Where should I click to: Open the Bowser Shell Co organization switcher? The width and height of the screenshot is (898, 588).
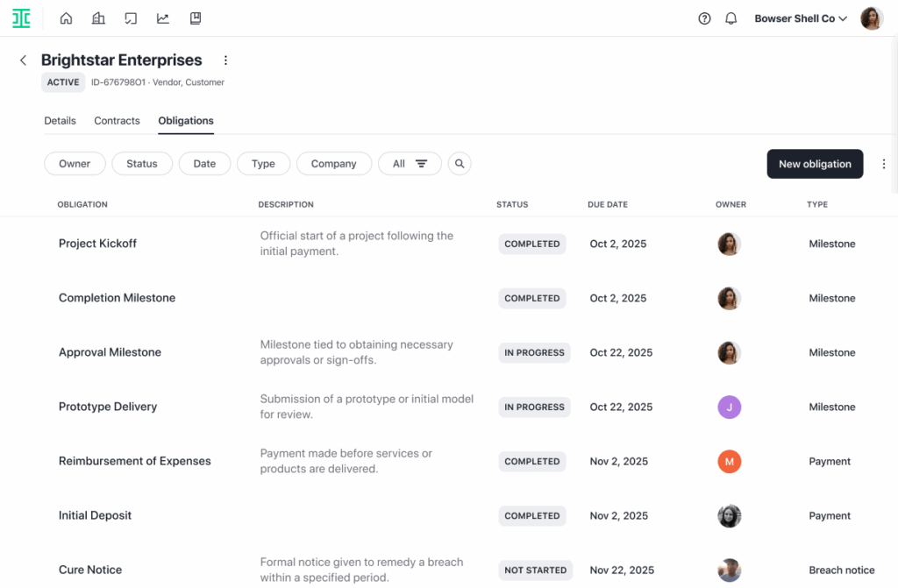[x=800, y=18]
